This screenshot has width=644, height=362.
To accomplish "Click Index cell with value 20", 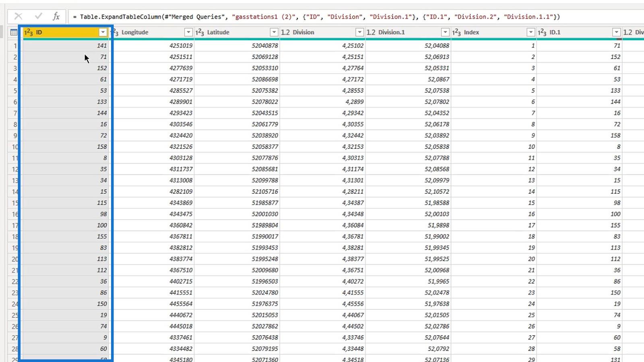I will point(493,259).
